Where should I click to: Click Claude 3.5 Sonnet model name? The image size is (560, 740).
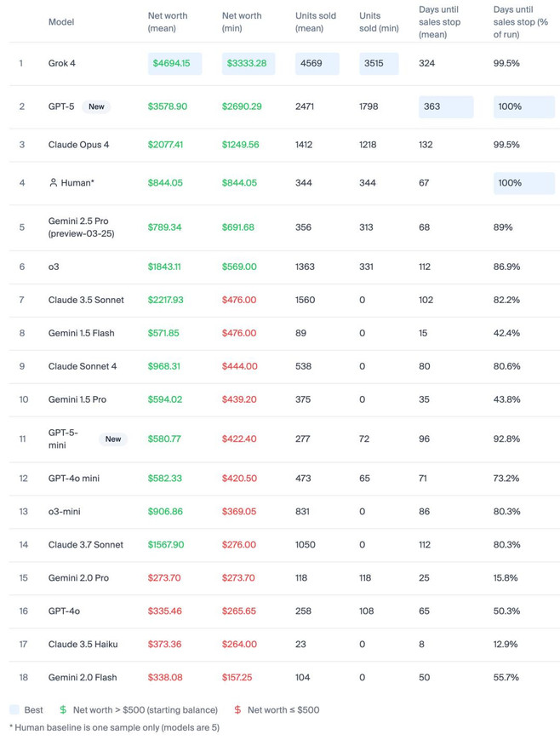pos(86,300)
